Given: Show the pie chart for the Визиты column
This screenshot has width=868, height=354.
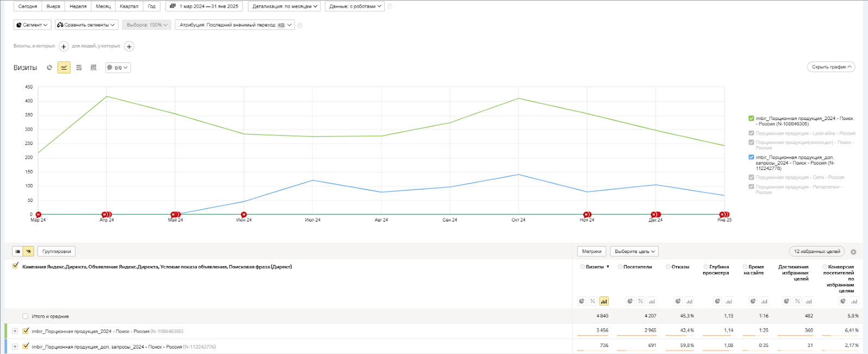Looking at the screenshot, I should tap(582, 301).
